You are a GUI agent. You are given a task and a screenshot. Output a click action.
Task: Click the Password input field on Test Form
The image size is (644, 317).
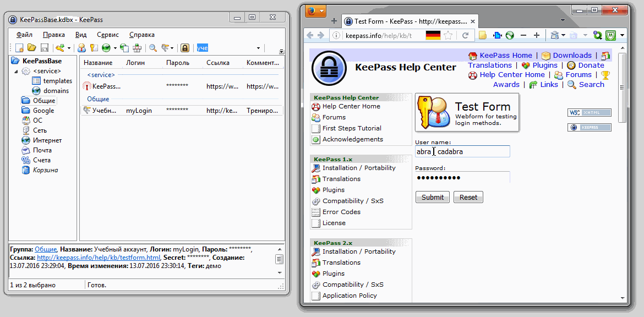(x=462, y=177)
